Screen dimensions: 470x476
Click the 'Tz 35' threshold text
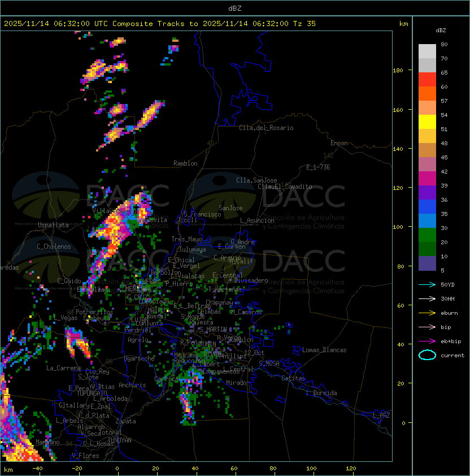(x=304, y=24)
